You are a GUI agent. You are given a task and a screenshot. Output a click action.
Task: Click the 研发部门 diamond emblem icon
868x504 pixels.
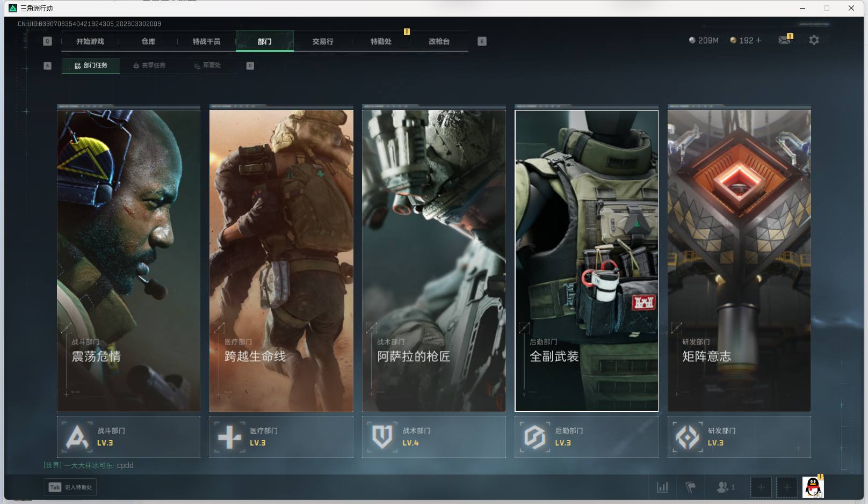(x=688, y=437)
